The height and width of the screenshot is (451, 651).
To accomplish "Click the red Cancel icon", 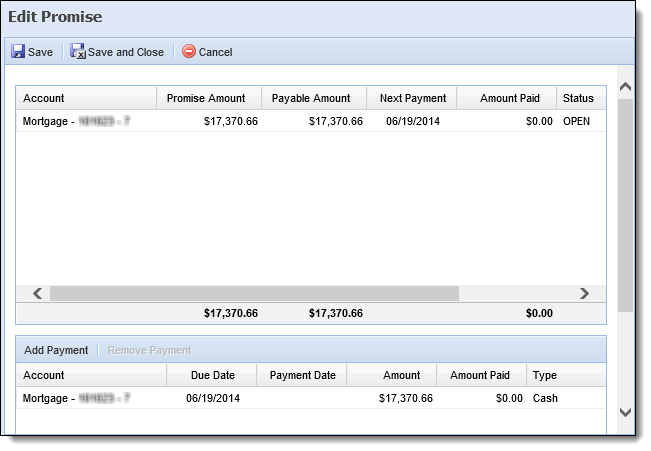I will 189,51.
